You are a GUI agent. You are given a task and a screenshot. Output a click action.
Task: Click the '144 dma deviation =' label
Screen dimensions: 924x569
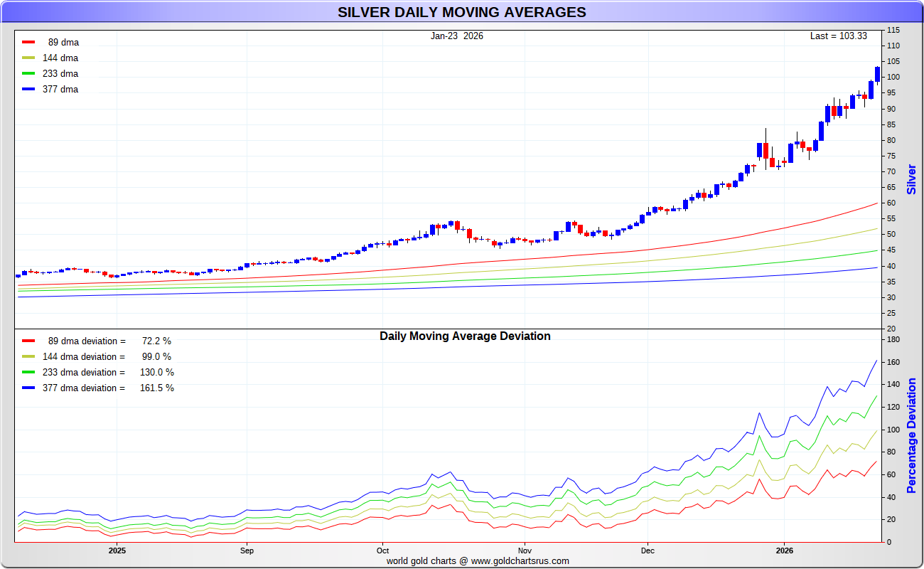point(84,357)
